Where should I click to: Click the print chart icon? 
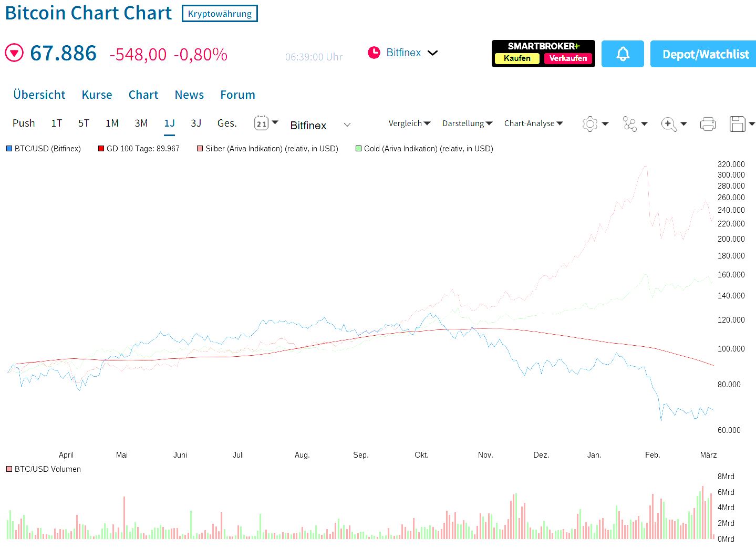coord(708,123)
